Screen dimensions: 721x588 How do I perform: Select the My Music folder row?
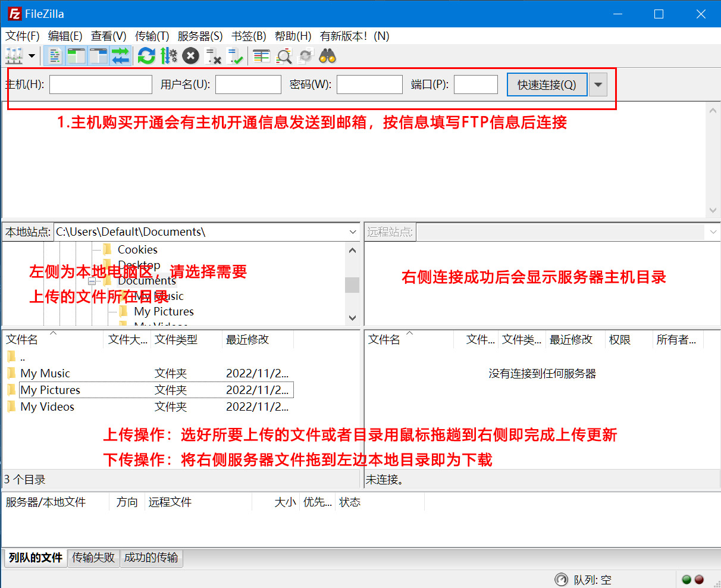tap(149, 373)
